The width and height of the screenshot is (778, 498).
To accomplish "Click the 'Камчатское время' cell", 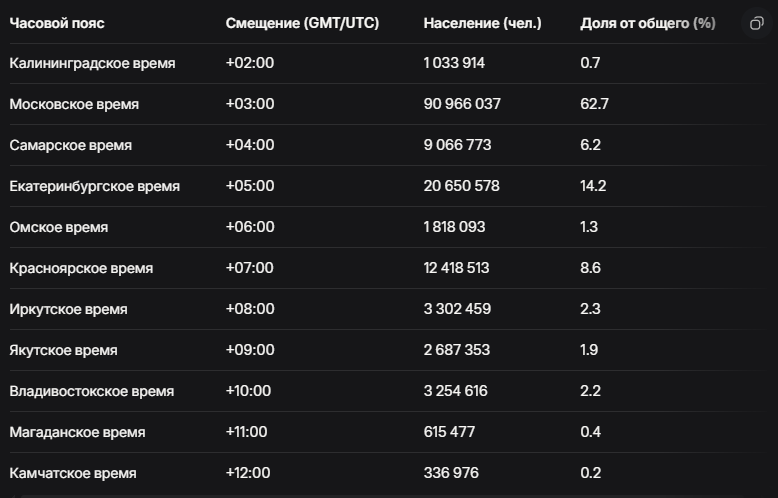I will click(x=73, y=473).
